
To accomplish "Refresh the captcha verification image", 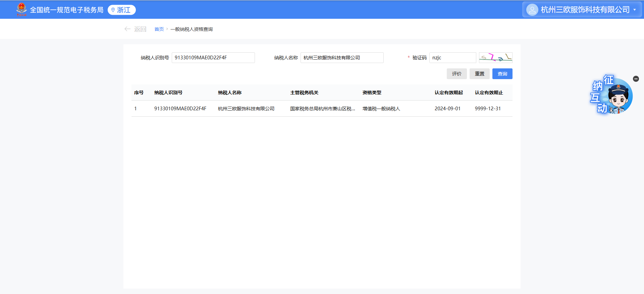I will point(495,58).
